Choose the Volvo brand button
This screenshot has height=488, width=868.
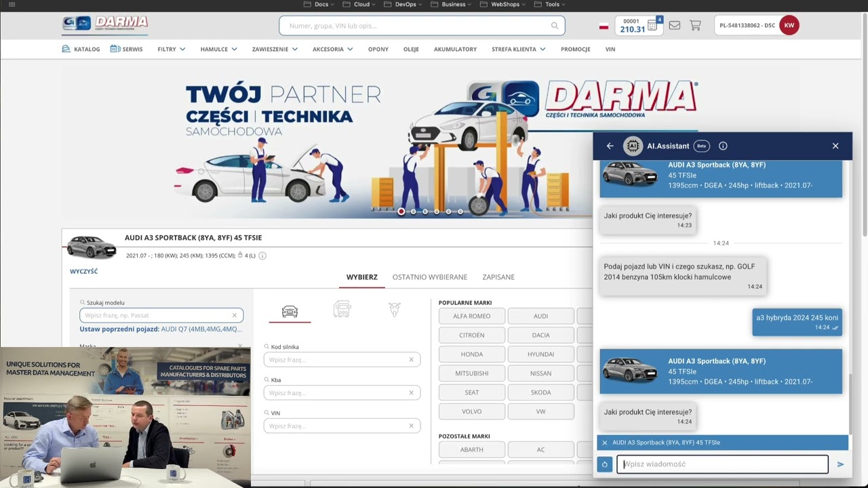click(x=471, y=411)
